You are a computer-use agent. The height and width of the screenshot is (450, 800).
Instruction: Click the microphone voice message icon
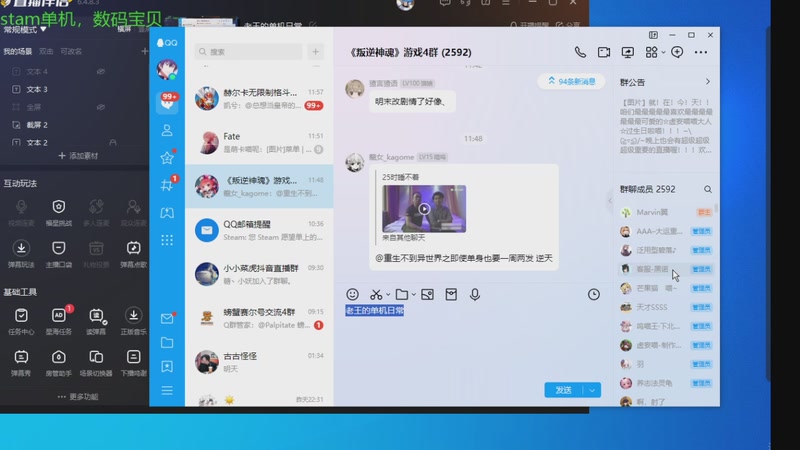(x=474, y=294)
